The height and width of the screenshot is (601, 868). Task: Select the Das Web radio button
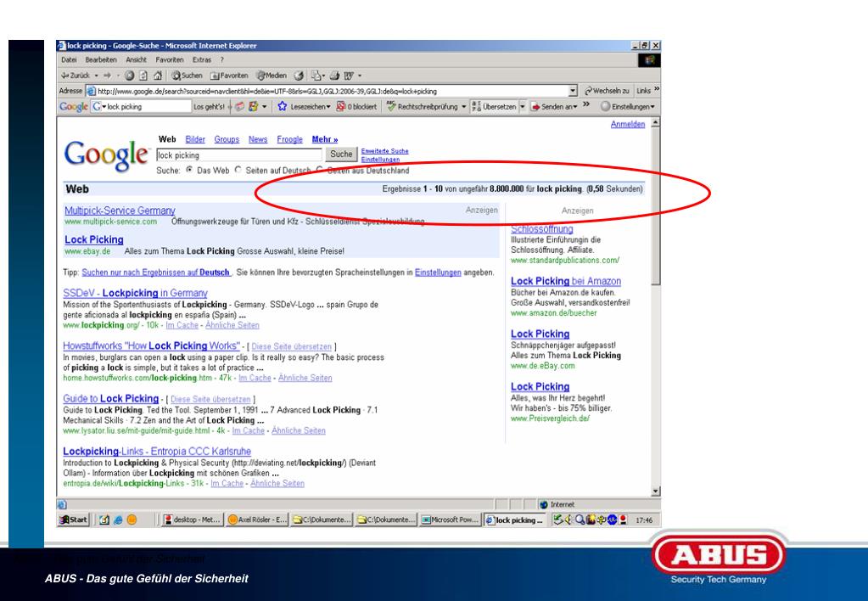coord(190,170)
